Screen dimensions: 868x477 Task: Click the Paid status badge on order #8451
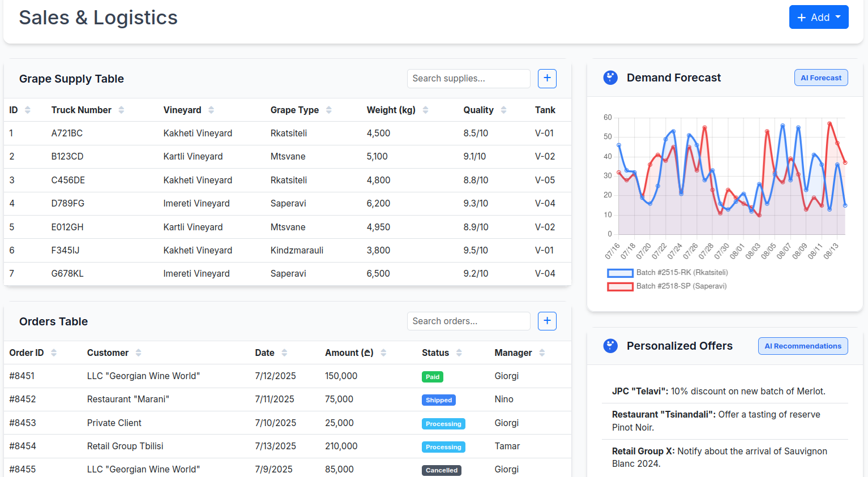[x=431, y=376]
